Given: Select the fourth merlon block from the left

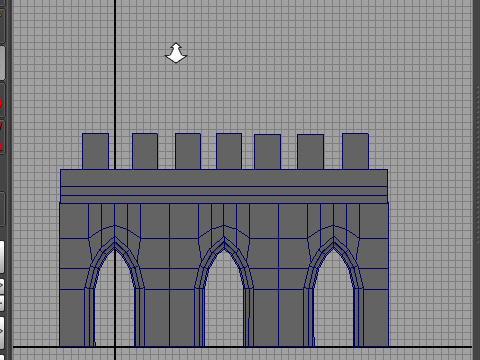Looking at the screenshot, I should point(229,151).
